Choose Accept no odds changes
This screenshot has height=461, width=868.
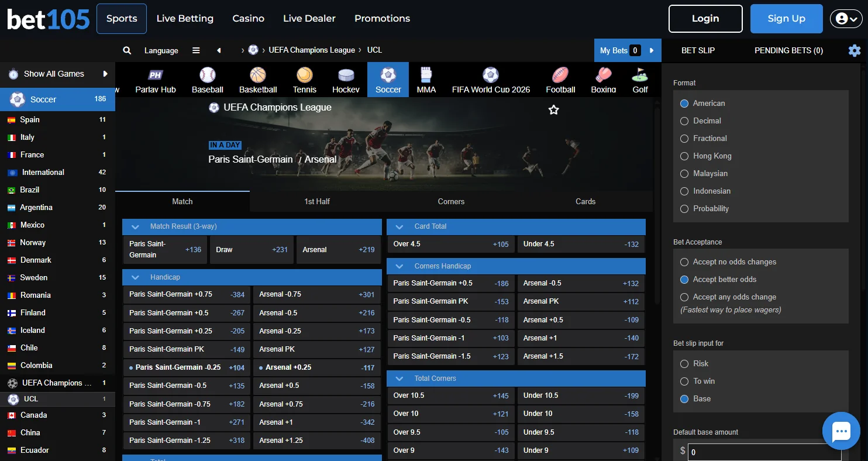(684, 262)
